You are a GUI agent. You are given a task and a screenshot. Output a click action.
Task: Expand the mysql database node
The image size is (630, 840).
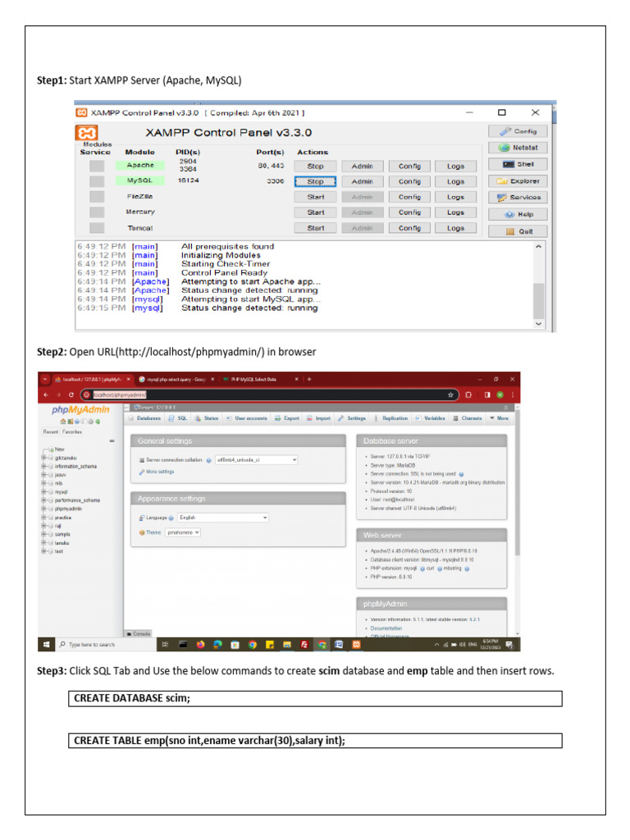click(x=43, y=491)
